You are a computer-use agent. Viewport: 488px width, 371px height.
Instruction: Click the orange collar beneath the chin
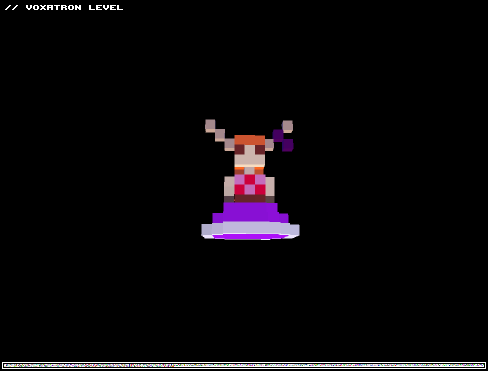[250, 171]
